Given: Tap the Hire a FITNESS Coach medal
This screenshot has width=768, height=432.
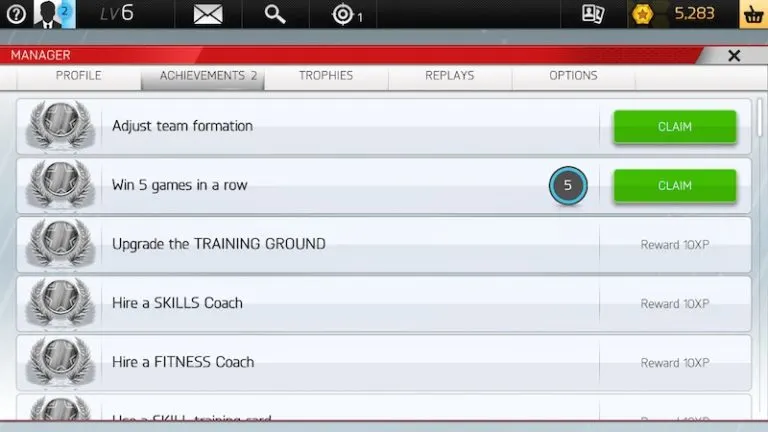Looking at the screenshot, I should point(59,362).
